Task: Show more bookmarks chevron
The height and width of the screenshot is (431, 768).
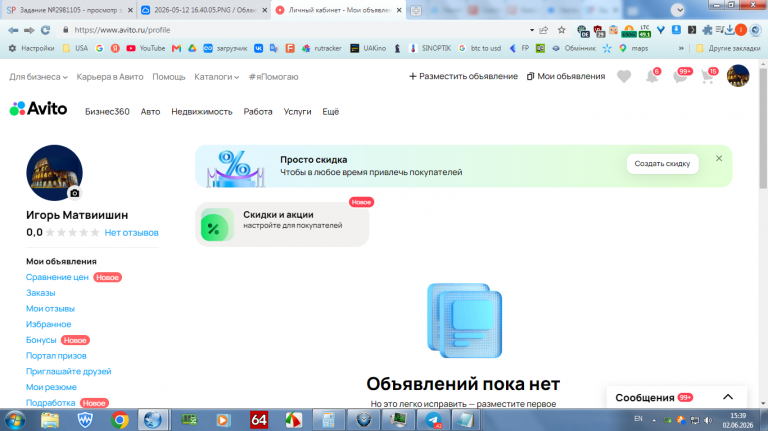Action: [x=681, y=48]
